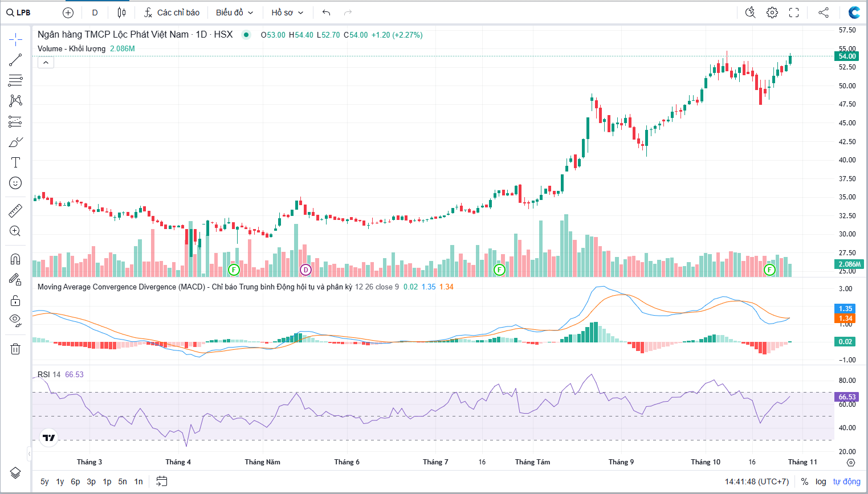Click the tự động auto scale button
This screenshot has width=868, height=494.
click(x=846, y=481)
